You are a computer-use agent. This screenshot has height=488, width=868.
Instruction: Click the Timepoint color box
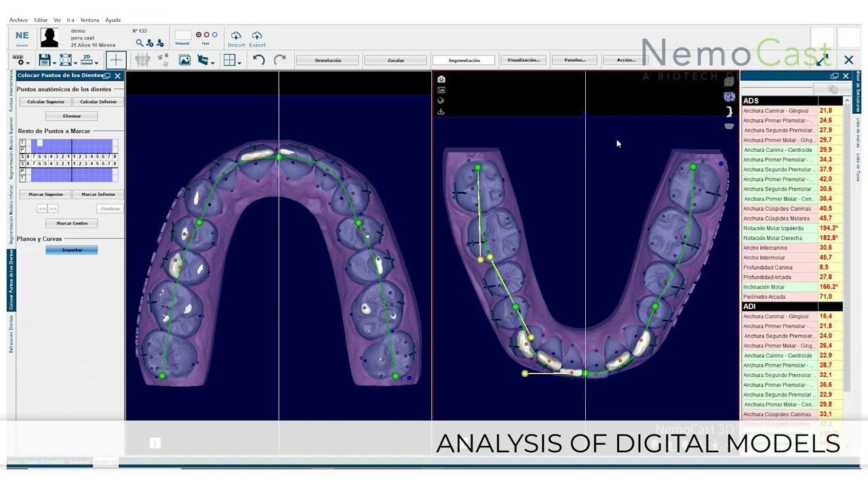point(183,35)
